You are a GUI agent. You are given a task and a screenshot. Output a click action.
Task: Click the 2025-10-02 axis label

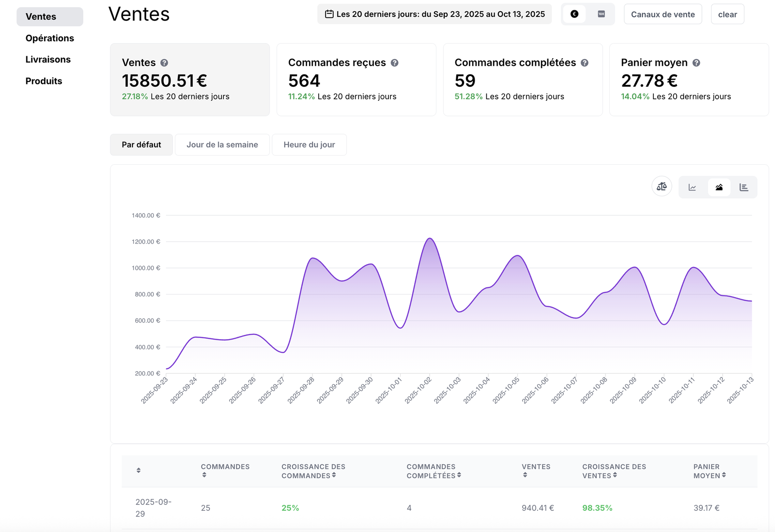pyautogui.click(x=418, y=390)
